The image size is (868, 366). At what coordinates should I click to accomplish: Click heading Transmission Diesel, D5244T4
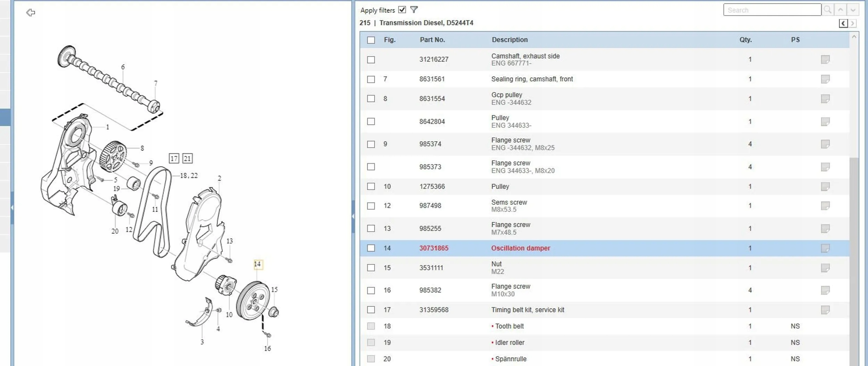[426, 23]
